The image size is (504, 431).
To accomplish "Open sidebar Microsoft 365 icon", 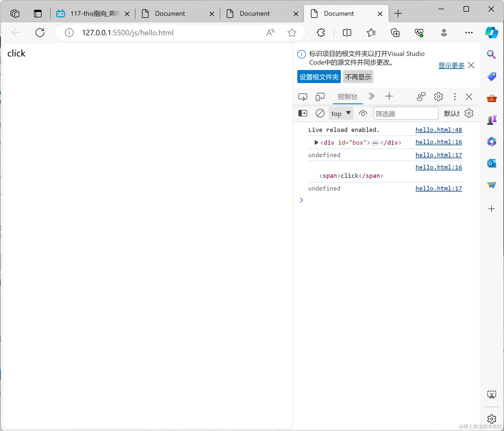I will [492, 142].
